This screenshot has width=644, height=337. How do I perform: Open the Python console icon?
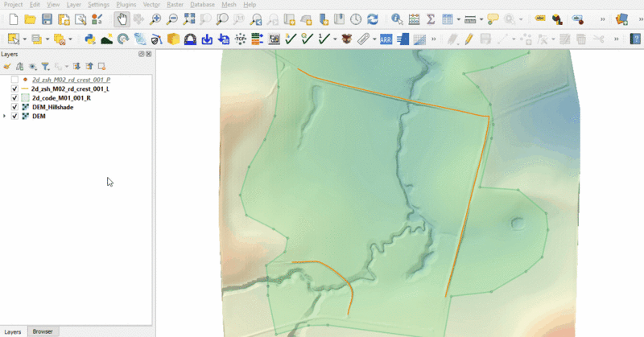click(90, 38)
